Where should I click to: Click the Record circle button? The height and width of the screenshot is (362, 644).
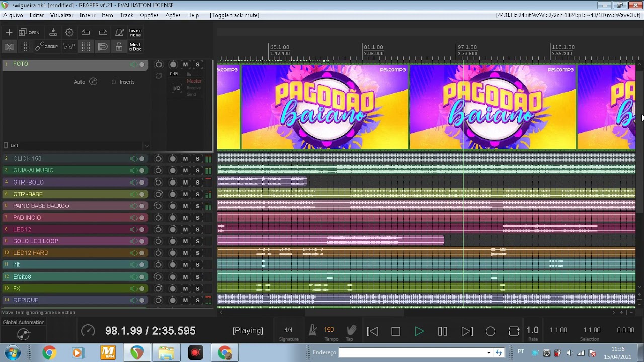(x=490, y=331)
